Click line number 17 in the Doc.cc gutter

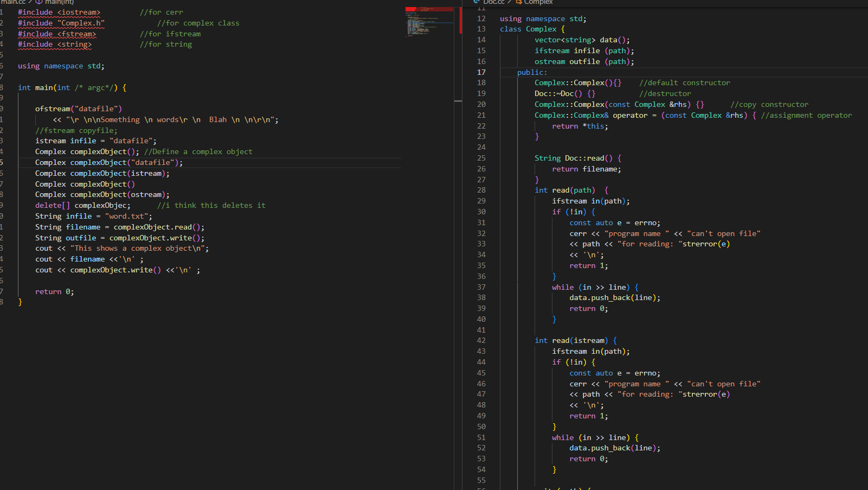tap(481, 72)
